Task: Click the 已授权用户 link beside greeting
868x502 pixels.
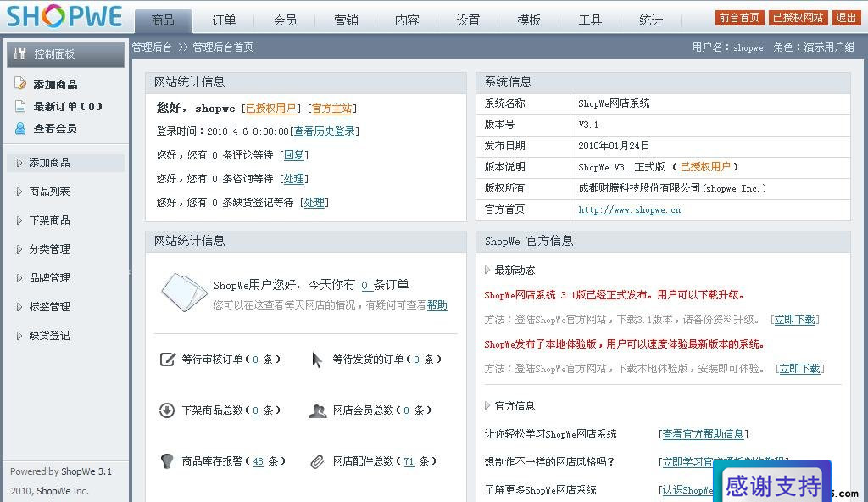Action: pyautogui.click(x=270, y=109)
